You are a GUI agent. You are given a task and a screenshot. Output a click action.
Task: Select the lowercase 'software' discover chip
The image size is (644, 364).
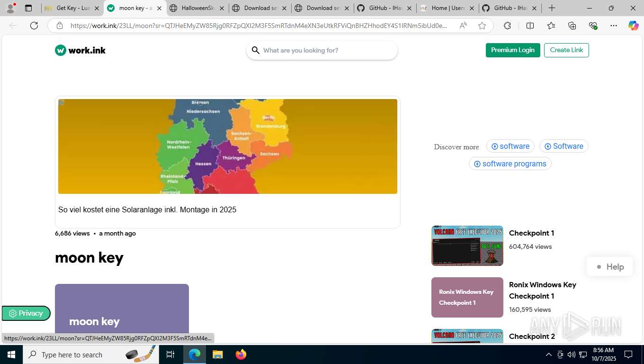510,146
